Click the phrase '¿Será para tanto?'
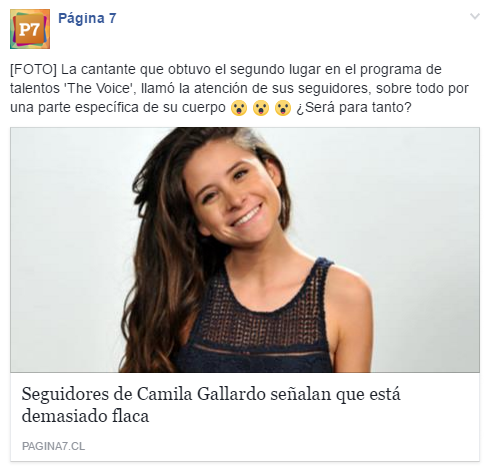Viewport: 492px width, 472px height. pos(354,107)
